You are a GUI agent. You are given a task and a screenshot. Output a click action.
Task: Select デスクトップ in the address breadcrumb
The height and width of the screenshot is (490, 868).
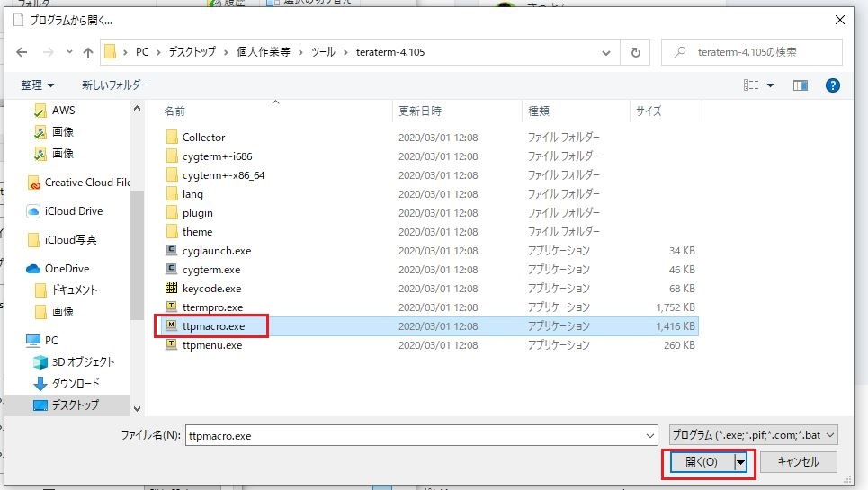tap(192, 52)
